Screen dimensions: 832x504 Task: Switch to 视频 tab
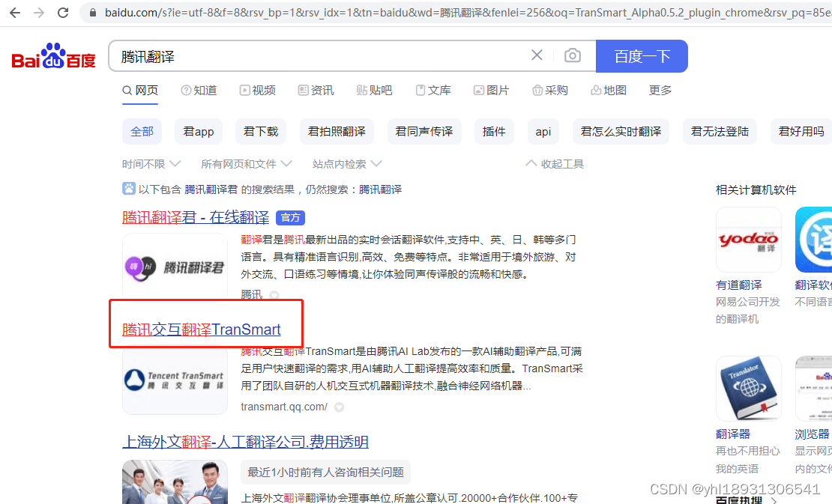coord(257,90)
